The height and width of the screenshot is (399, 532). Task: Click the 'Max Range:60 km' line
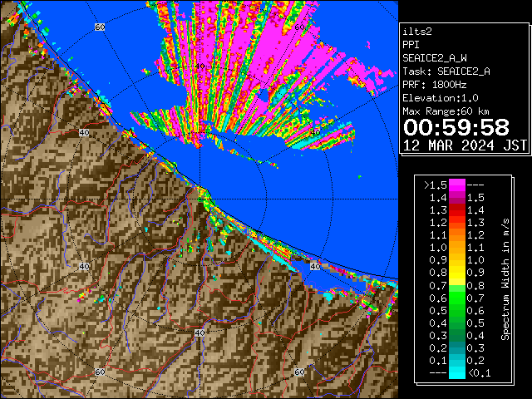[446, 111]
